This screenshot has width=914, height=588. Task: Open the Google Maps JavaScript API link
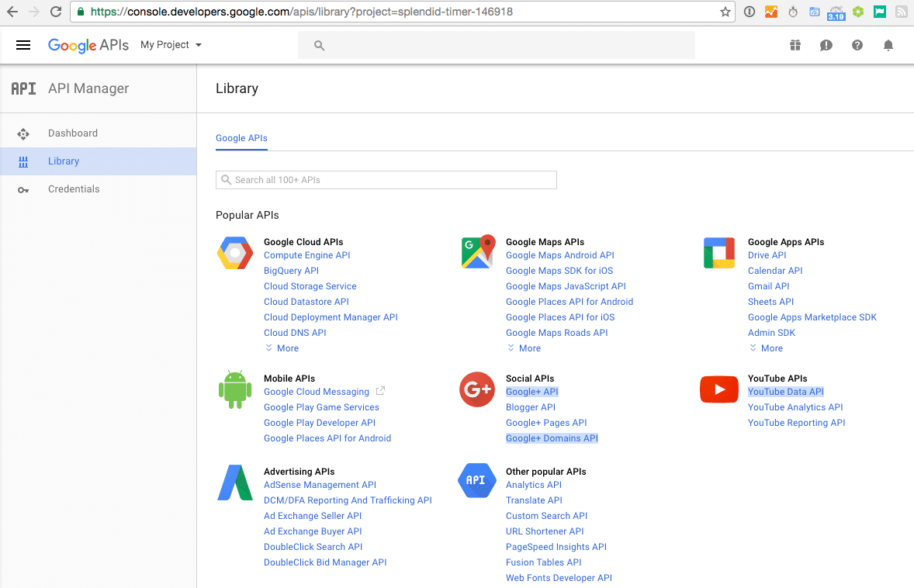tap(566, 286)
